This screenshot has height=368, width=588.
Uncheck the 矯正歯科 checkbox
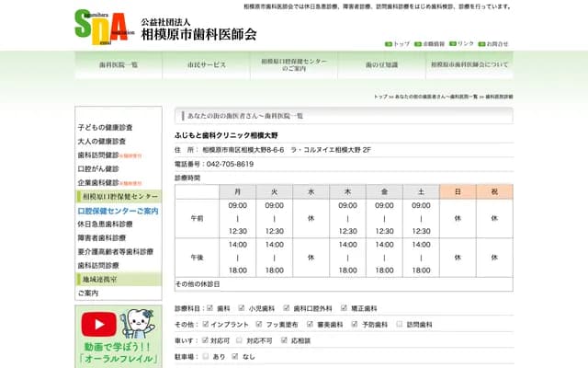pos(345,309)
